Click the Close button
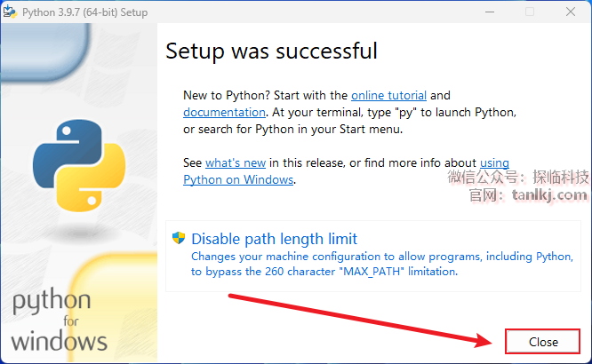Image resolution: width=592 pixels, height=364 pixels. pyautogui.click(x=542, y=342)
